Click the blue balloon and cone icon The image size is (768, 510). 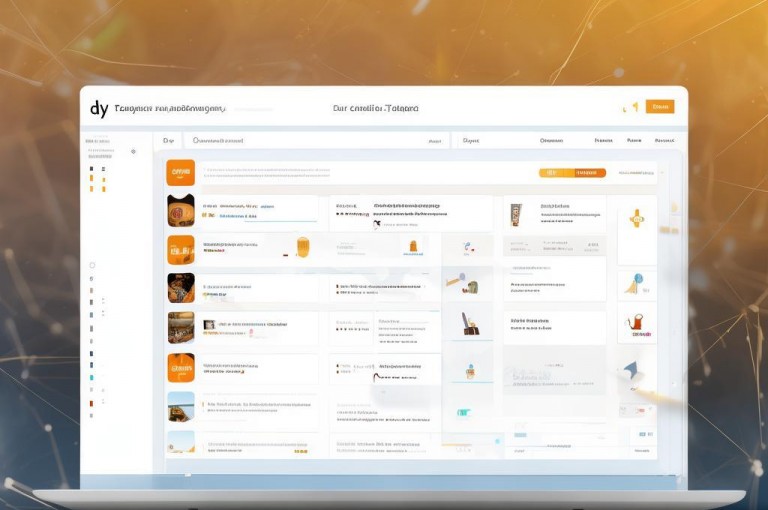(x=634, y=284)
